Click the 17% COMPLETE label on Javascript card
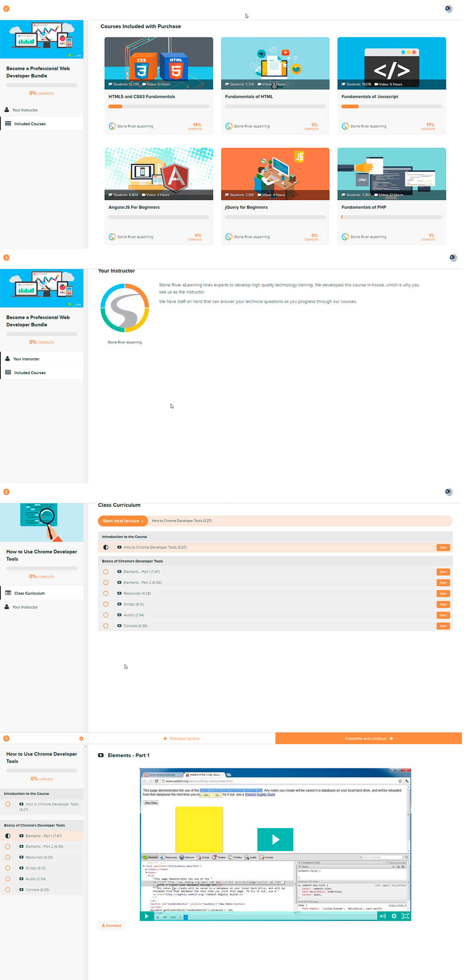This screenshot has height=980, width=467. pyautogui.click(x=428, y=127)
